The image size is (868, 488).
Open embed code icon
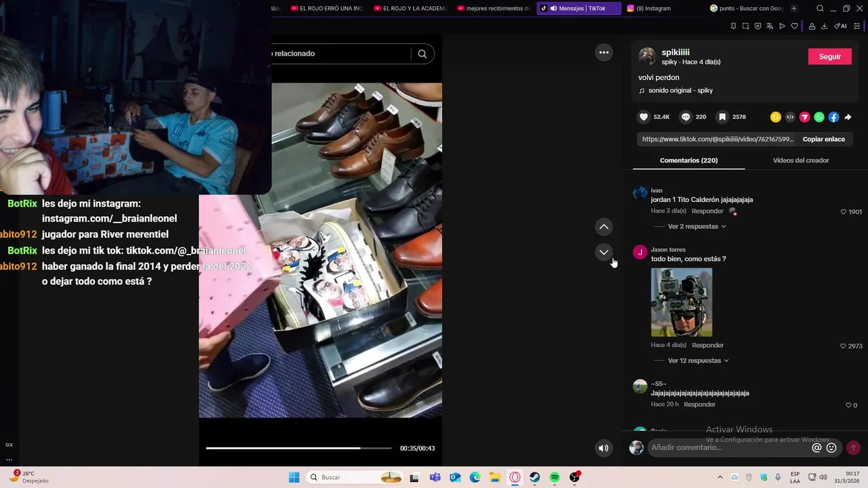(790, 117)
